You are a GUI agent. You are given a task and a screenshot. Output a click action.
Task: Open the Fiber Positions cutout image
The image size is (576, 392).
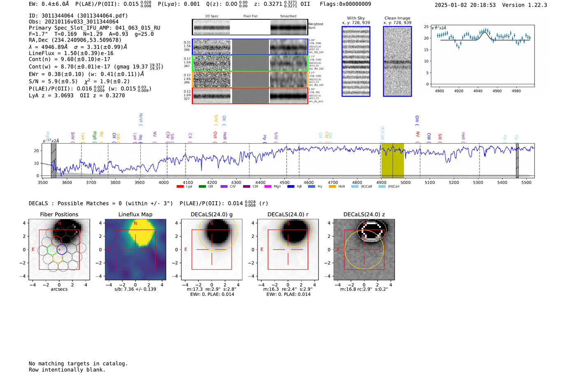[x=59, y=249]
